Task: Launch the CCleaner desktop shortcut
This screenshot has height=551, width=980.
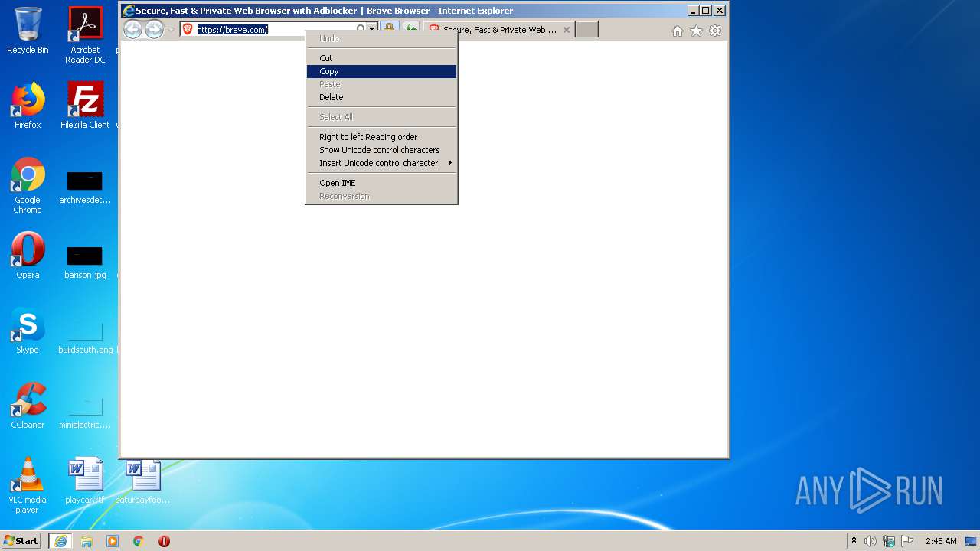Action: [28, 406]
